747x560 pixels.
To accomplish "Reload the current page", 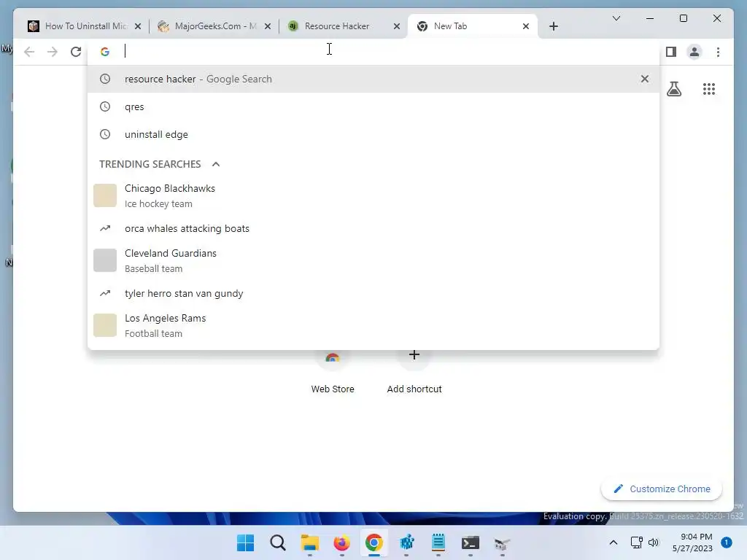I will [x=76, y=52].
